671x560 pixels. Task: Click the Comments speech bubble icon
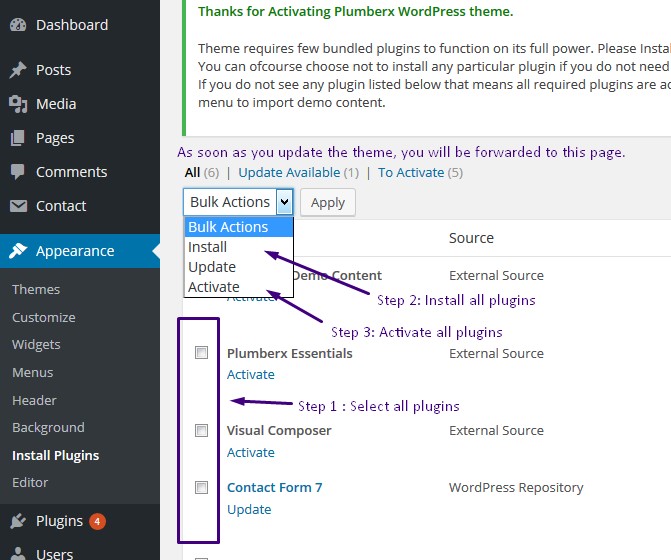[18, 172]
